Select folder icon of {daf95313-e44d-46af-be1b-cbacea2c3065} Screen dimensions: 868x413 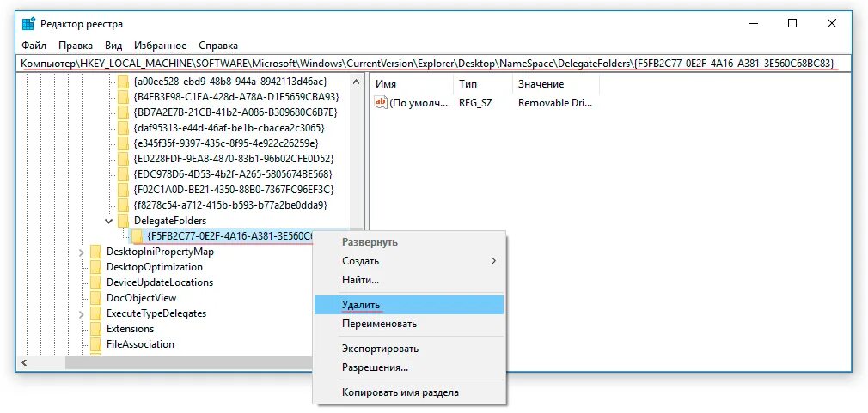click(123, 128)
